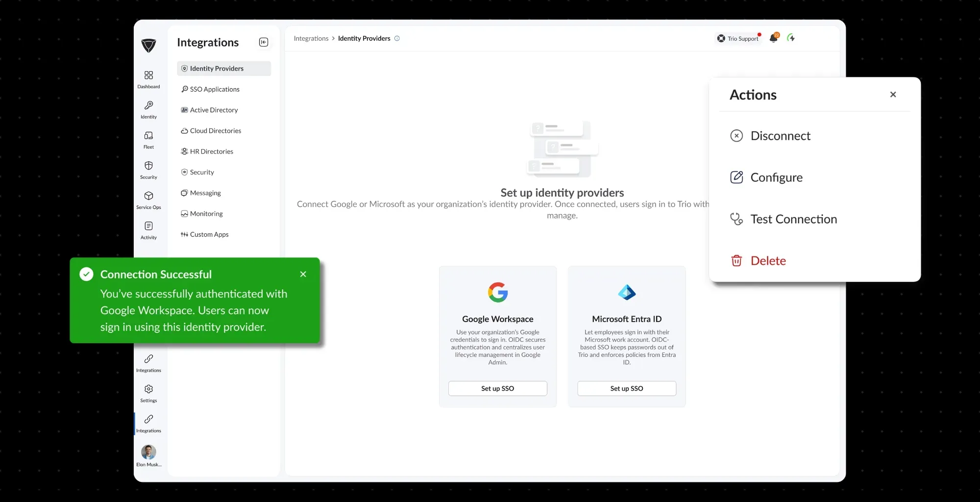Click the Disconnect circle-x icon
This screenshot has width=980, height=502.
point(736,136)
